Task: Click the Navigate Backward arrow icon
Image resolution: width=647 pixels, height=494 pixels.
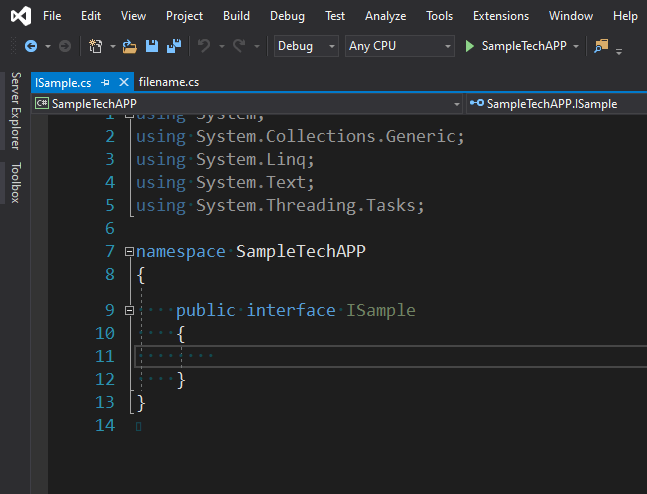Action: pos(31,46)
